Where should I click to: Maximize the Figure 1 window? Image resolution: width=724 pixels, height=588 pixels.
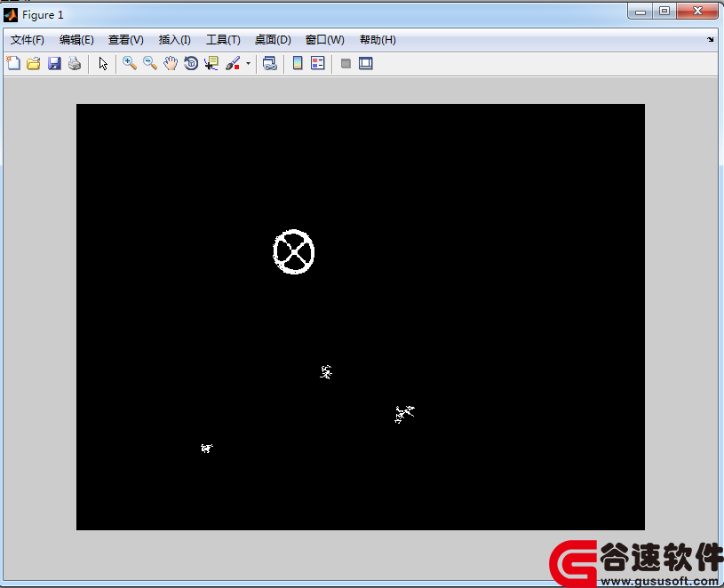[x=664, y=11]
